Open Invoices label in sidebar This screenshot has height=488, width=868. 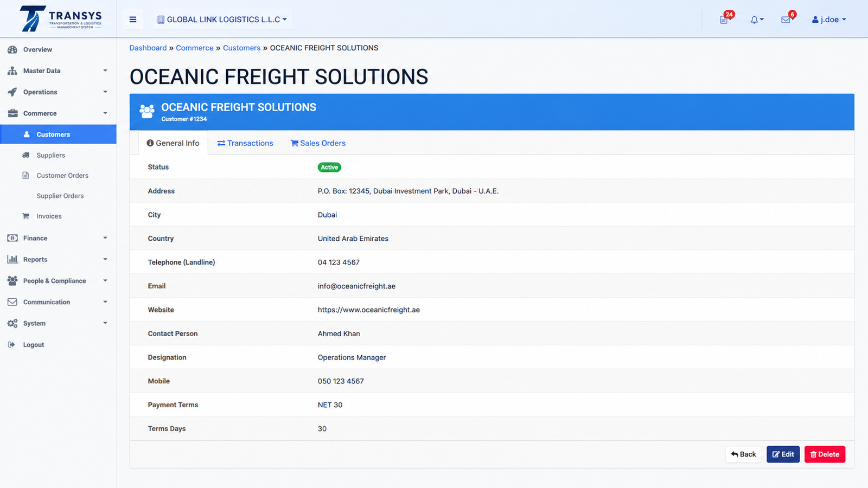coord(49,216)
